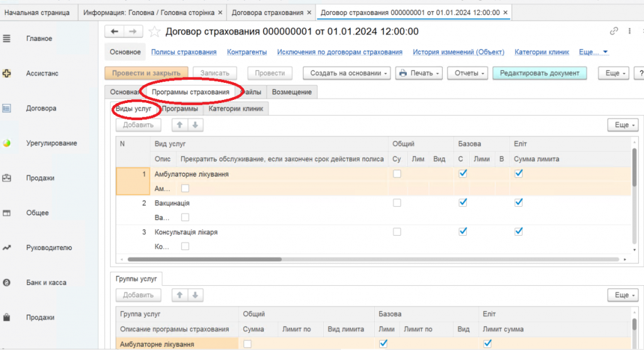
Task: Add document to favorites with star icon
Action: [154, 31]
